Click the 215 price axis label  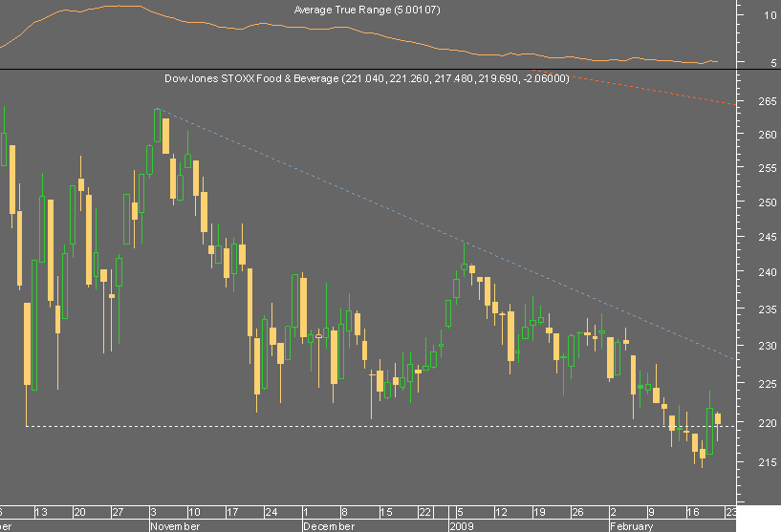point(768,462)
